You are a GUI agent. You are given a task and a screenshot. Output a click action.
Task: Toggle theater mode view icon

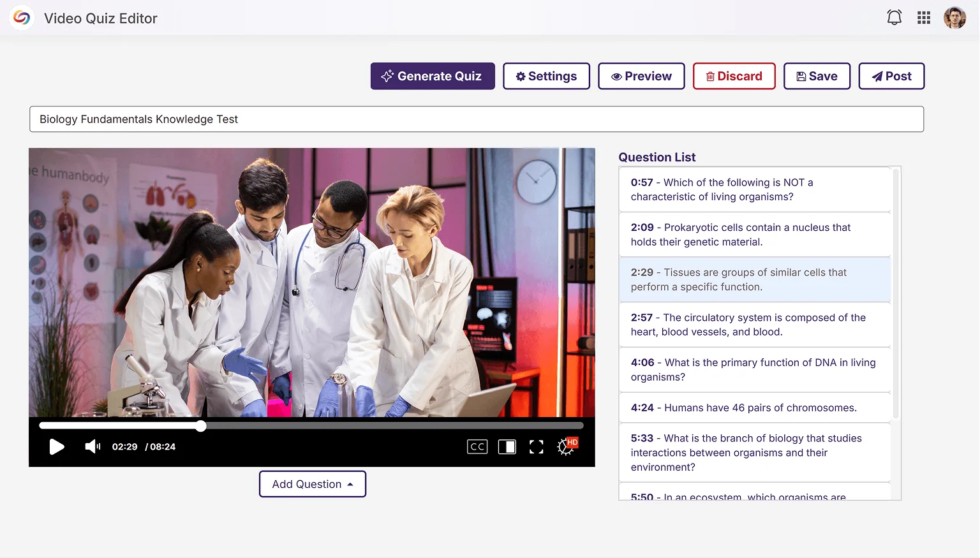(507, 446)
